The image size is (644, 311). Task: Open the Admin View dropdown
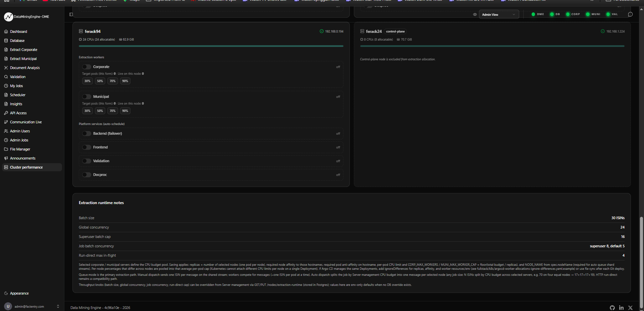tap(499, 14)
